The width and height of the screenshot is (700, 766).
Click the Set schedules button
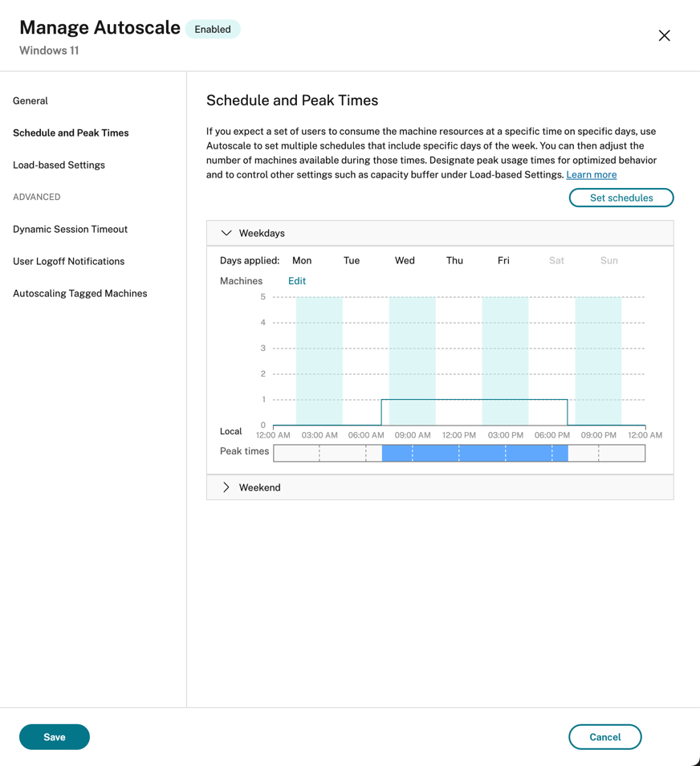click(x=621, y=198)
